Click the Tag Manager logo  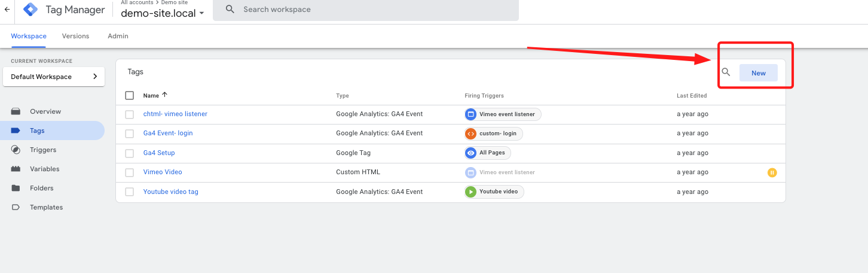tap(30, 10)
